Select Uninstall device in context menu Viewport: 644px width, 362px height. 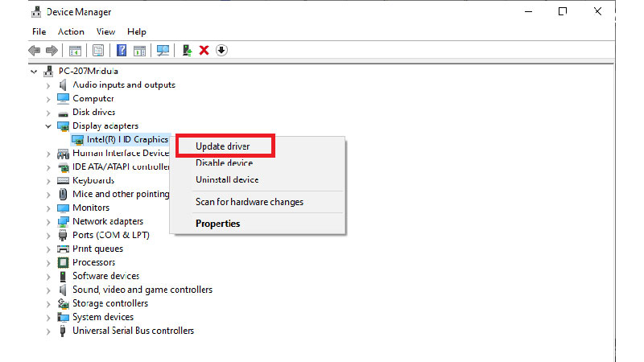click(227, 179)
